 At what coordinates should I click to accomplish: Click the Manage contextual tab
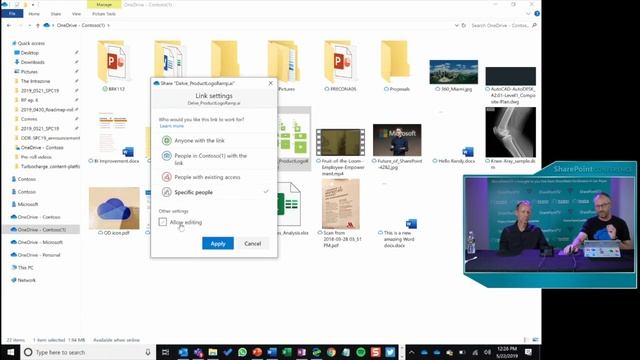(x=104, y=4)
